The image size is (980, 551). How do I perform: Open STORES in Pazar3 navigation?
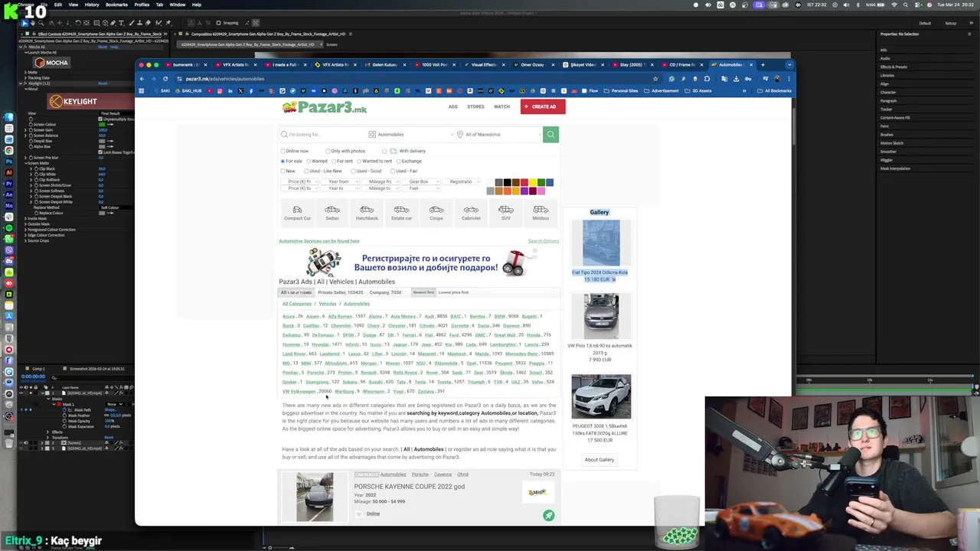[475, 106]
